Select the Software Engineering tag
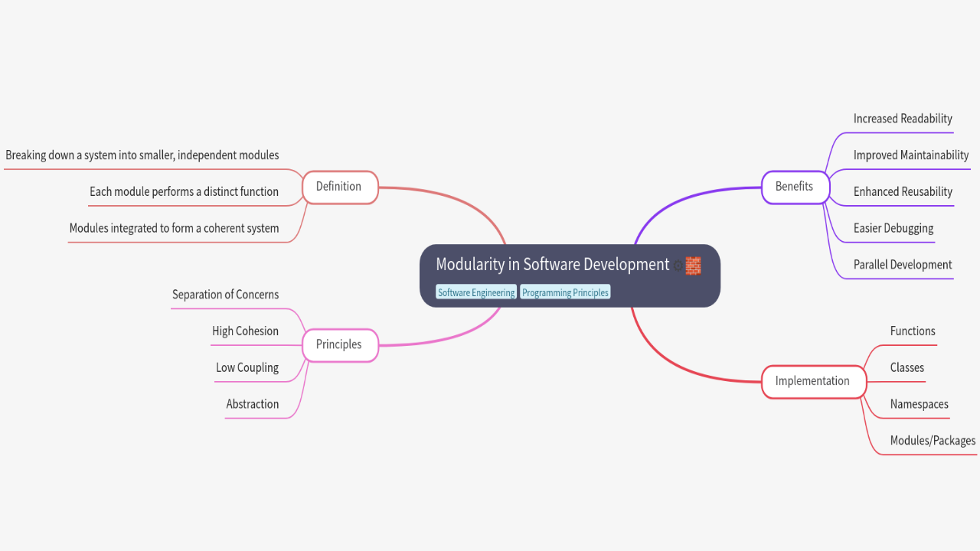 [x=476, y=292]
